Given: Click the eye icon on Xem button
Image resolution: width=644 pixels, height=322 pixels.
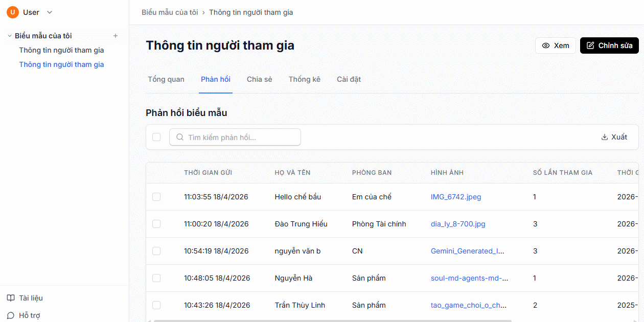Looking at the screenshot, I should point(546,45).
